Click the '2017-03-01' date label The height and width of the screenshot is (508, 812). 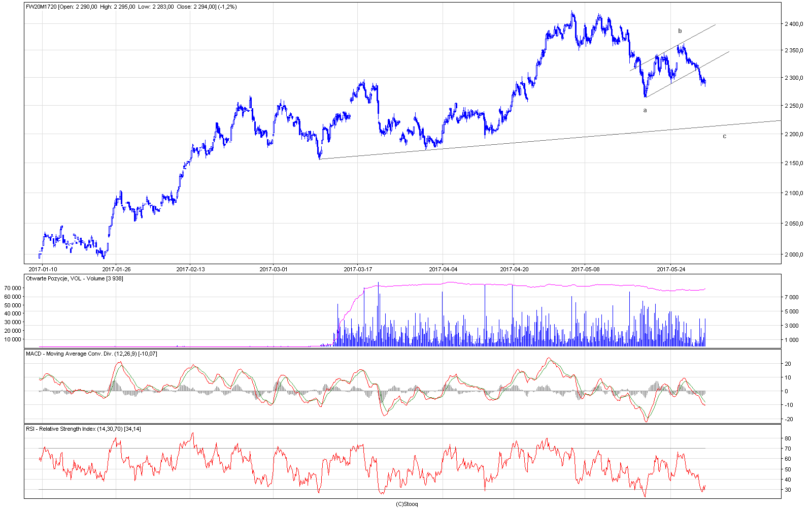click(x=273, y=269)
